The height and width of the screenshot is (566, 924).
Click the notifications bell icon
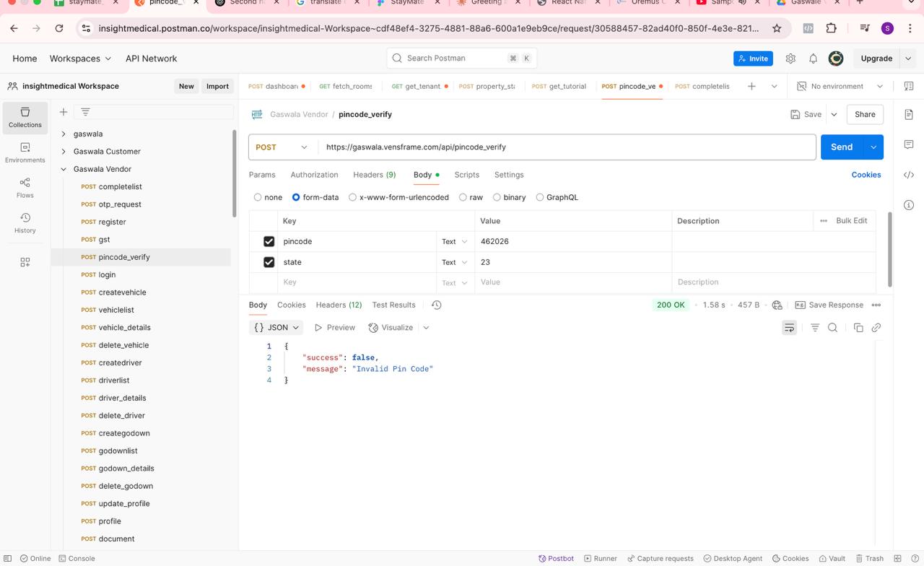click(x=813, y=58)
